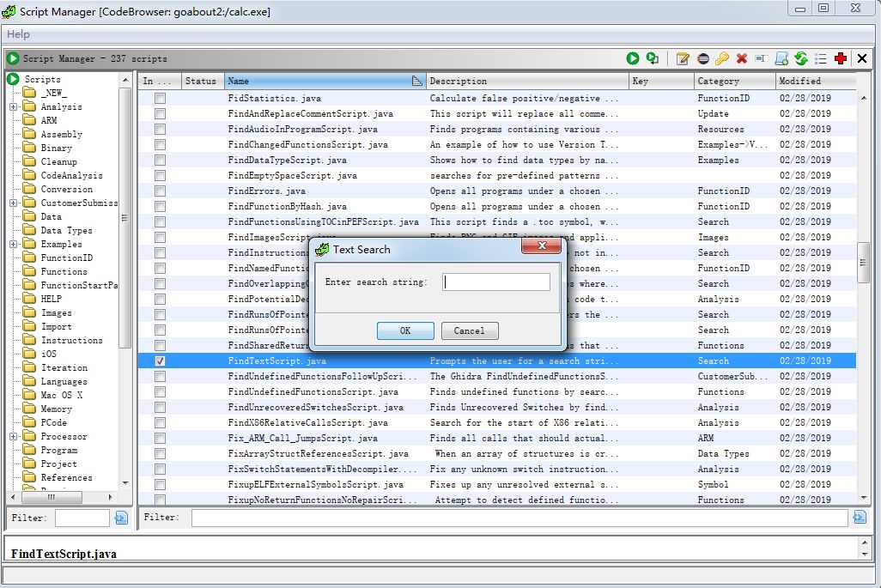This screenshot has height=588, width=881.
Task: Click the script table scroll-up arrow
Action: point(864,98)
